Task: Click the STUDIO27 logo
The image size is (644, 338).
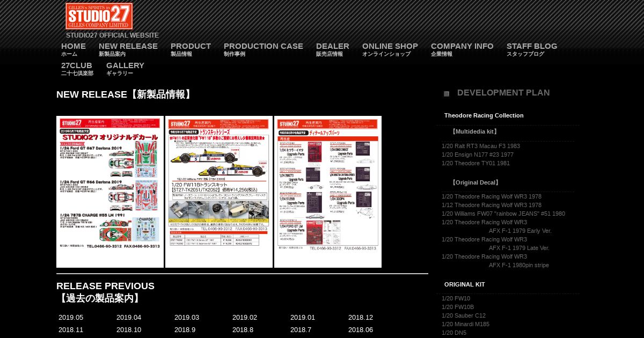Action: 99,16
